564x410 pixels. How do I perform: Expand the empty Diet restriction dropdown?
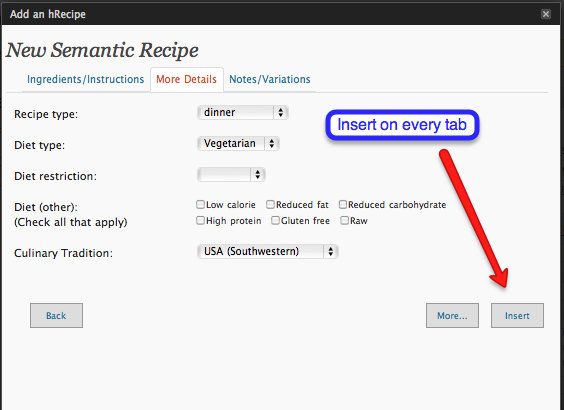pyautogui.click(x=231, y=174)
